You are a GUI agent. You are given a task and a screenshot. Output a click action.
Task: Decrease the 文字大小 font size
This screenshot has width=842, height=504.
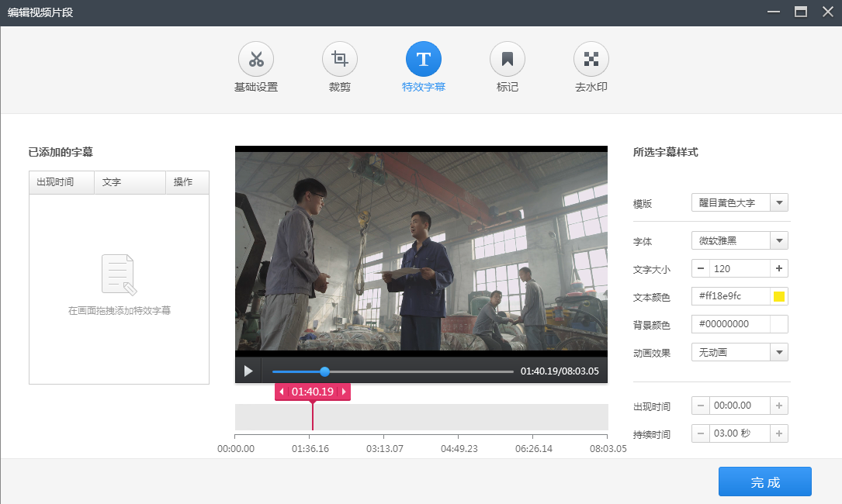(x=701, y=268)
